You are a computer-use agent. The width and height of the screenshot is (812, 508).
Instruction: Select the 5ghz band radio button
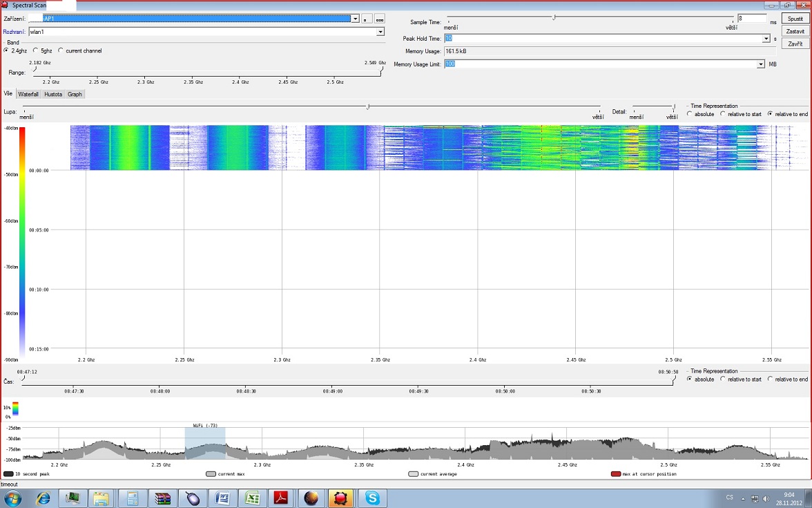[x=36, y=51]
